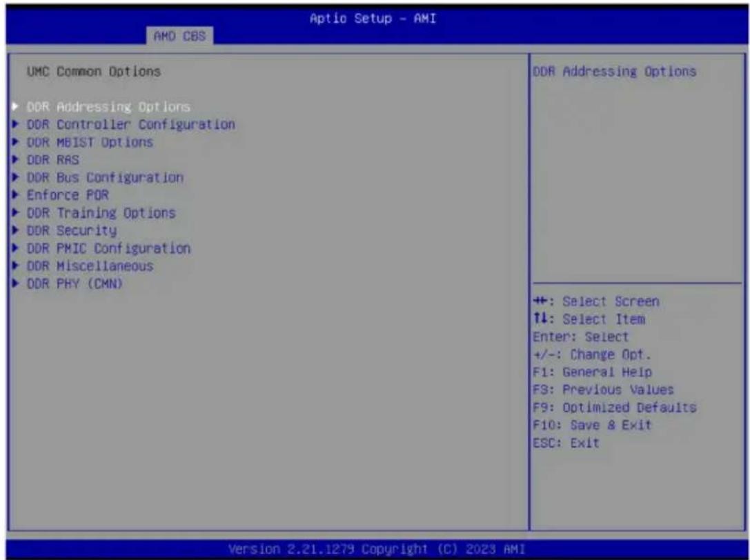The width and height of the screenshot is (750, 560).
Task: Open DDR PMIC Configuration submenu
Action: [108, 248]
